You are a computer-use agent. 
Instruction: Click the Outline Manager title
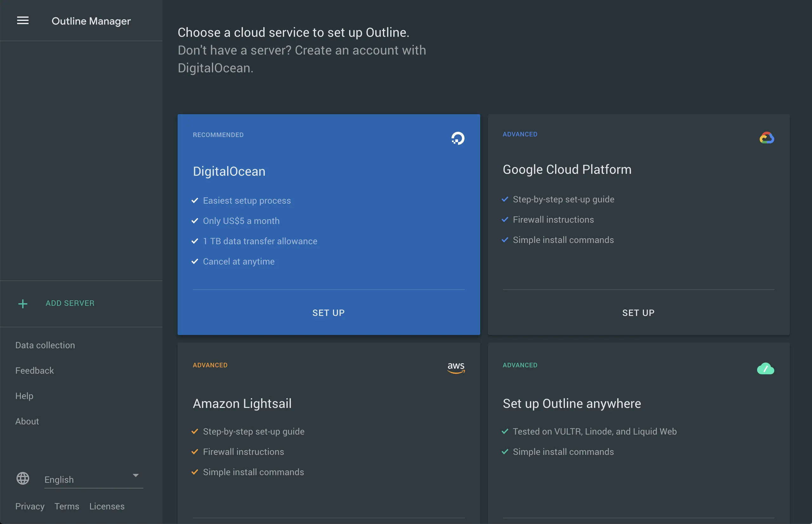click(x=91, y=21)
